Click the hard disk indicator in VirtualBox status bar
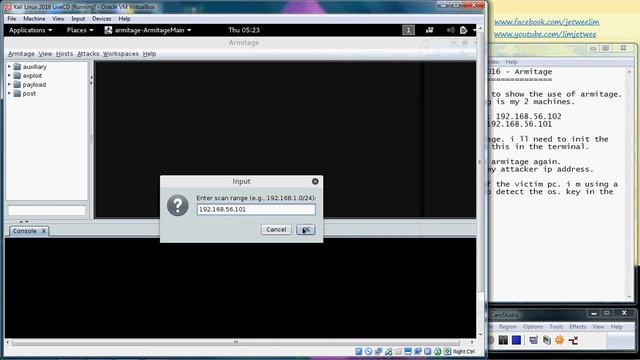640x360 pixels. 358,351
